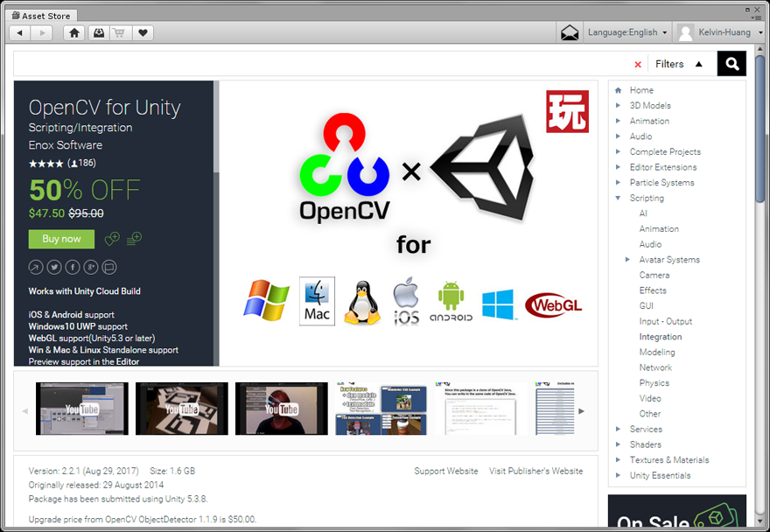The width and height of the screenshot is (770, 532).
Task: Open the wish list heart icon
Action: click(x=143, y=33)
